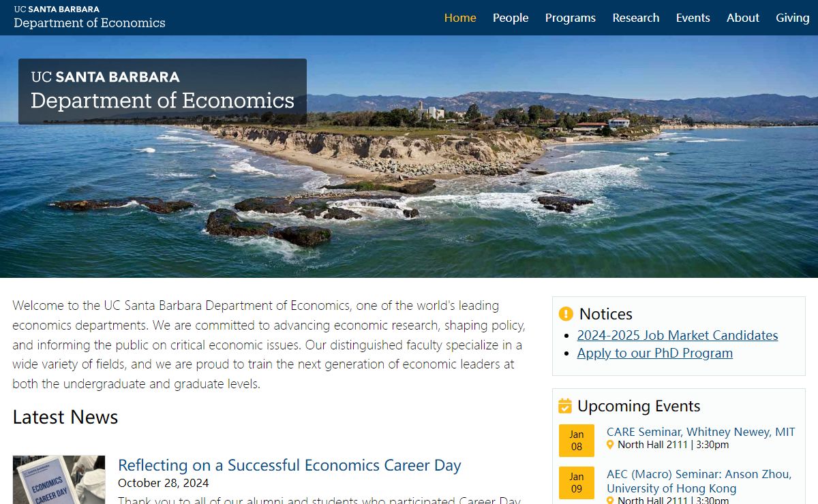Viewport: 818px width, 504px height.
Task: Click location pin icon for CARE Seminar
Action: 610,445
